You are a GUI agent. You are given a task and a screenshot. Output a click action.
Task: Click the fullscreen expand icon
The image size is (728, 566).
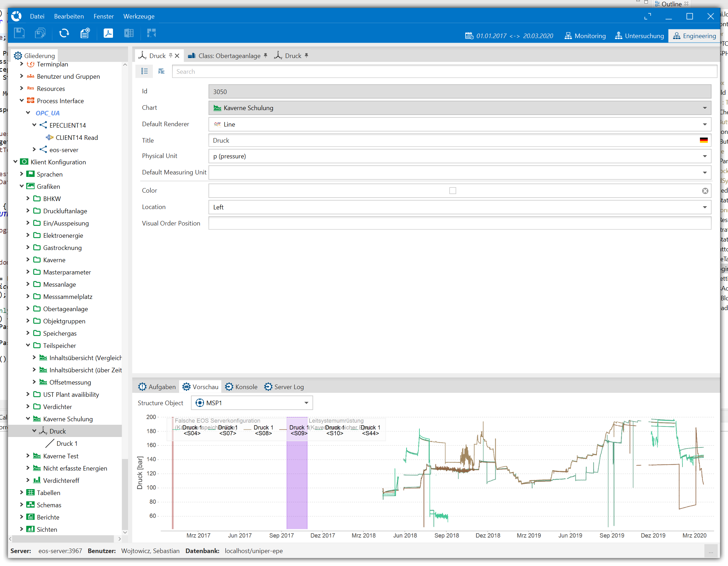pos(648,16)
